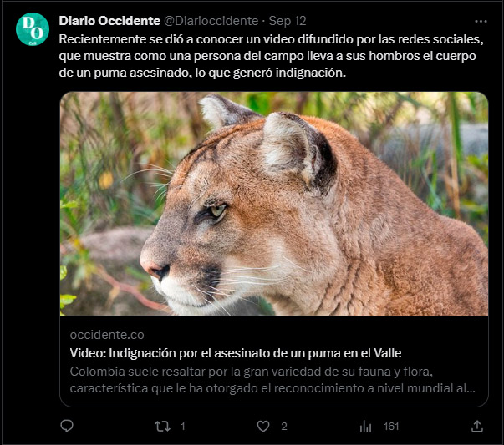Open the puma photo card image
The width and height of the screenshot is (504, 445).
pos(274,204)
